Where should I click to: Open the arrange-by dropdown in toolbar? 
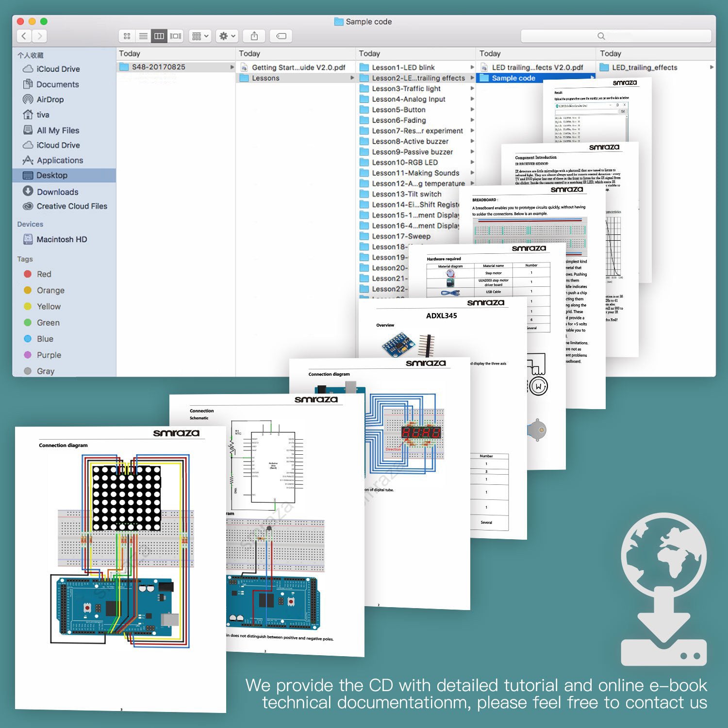click(200, 36)
